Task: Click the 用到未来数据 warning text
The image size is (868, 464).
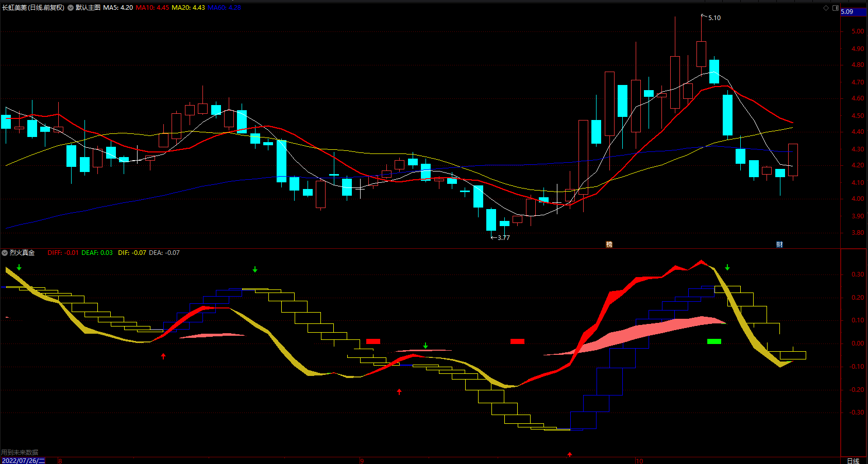Action: click(x=20, y=452)
